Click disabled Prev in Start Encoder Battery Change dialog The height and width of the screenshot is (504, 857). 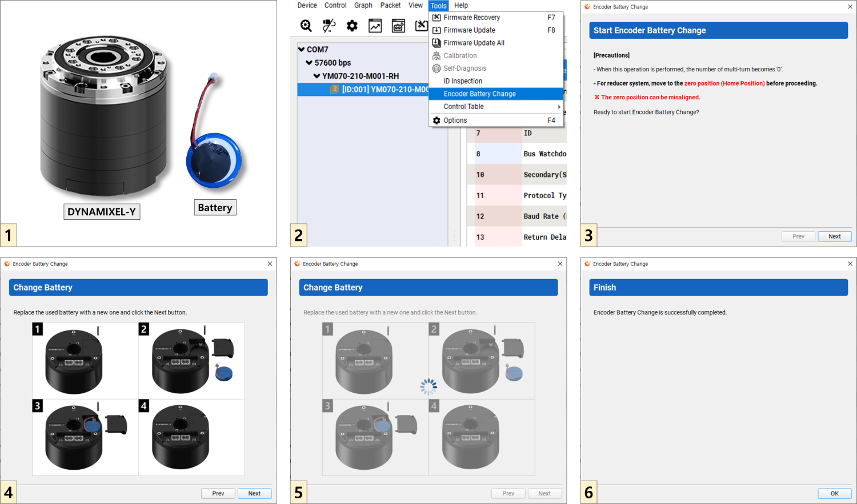click(798, 236)
